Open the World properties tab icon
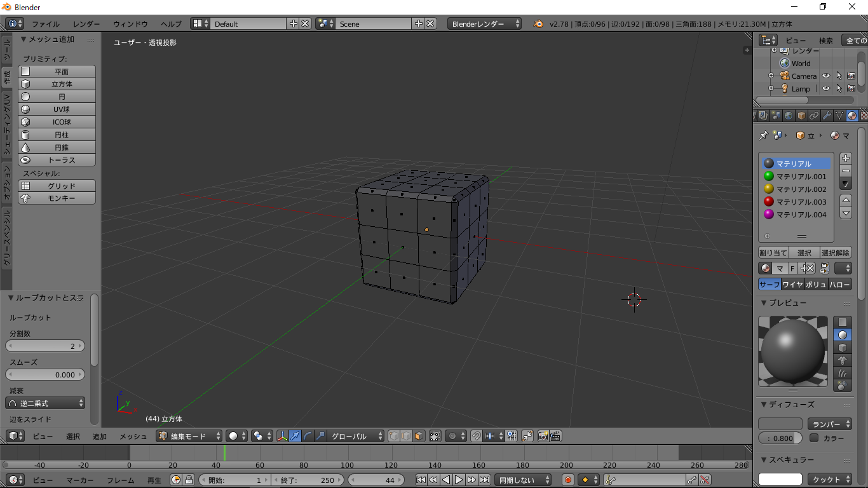 (x=789, y=116)
